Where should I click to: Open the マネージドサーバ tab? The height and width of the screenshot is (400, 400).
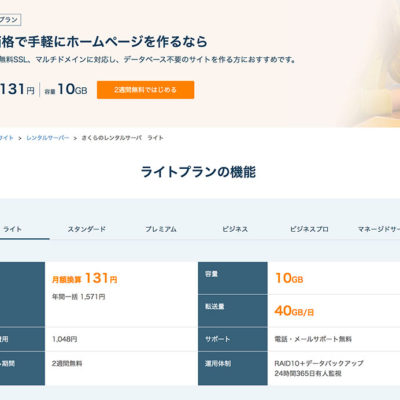(x=379, y=229)
